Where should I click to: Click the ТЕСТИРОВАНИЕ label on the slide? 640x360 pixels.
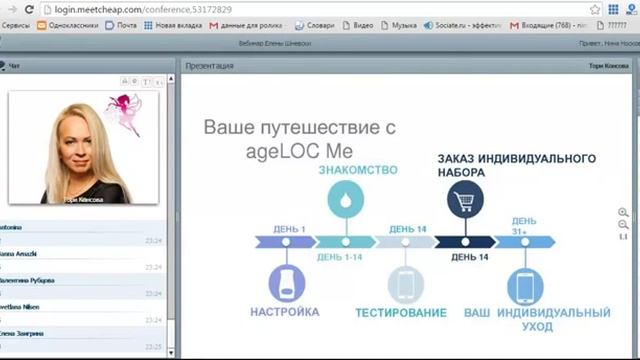(x=401, y=313)
